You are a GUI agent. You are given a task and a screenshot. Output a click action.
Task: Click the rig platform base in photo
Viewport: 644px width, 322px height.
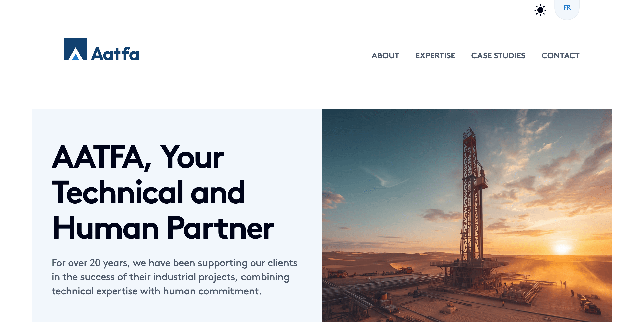tap(470, 274)
